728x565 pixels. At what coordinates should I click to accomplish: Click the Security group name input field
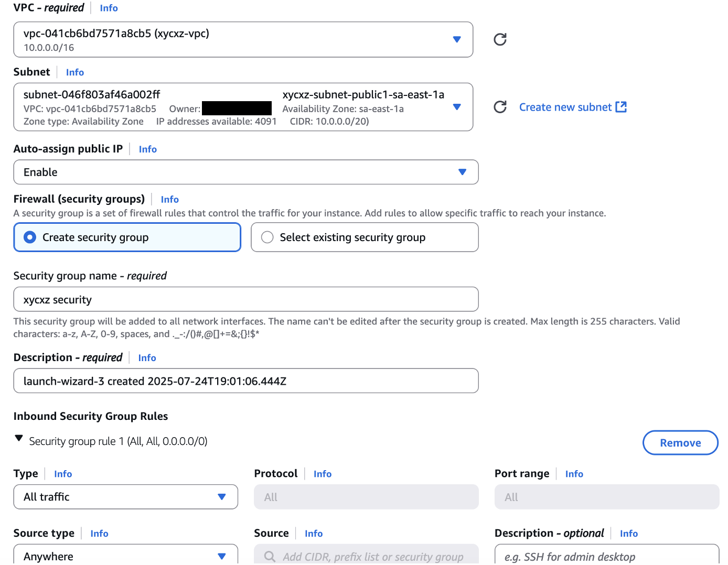click(245, 299)
